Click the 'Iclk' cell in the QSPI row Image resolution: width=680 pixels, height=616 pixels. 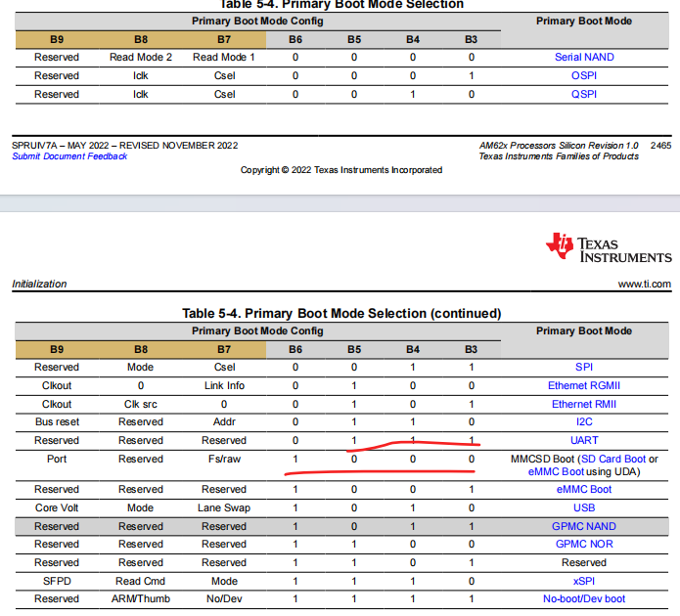pyautogui.click(x=141, y=95)
